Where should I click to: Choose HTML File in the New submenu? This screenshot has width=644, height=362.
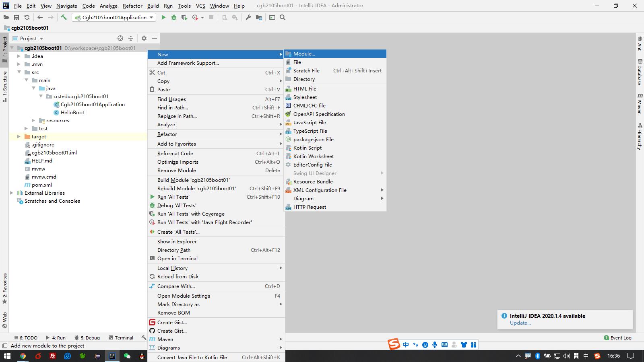coord(335,89)
